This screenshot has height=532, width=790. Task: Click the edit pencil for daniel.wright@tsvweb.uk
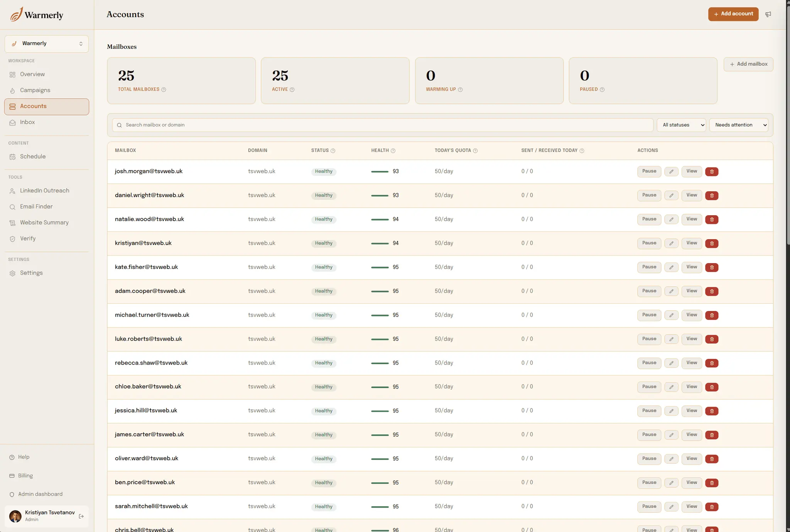[671, 196]
